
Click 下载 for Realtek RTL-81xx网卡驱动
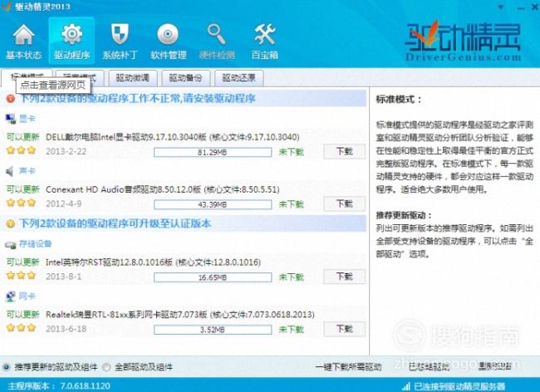[x=345, y=329]
